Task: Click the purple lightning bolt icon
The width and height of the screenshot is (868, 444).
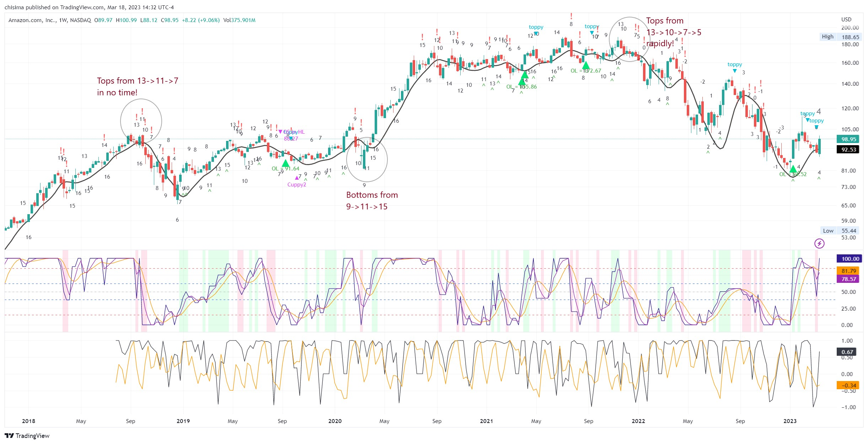Action: [819, 244]
